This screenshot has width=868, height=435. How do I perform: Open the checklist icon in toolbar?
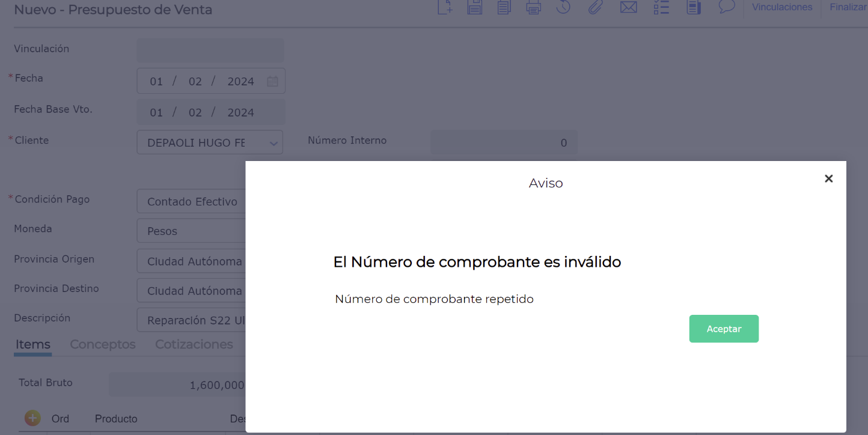661,7
